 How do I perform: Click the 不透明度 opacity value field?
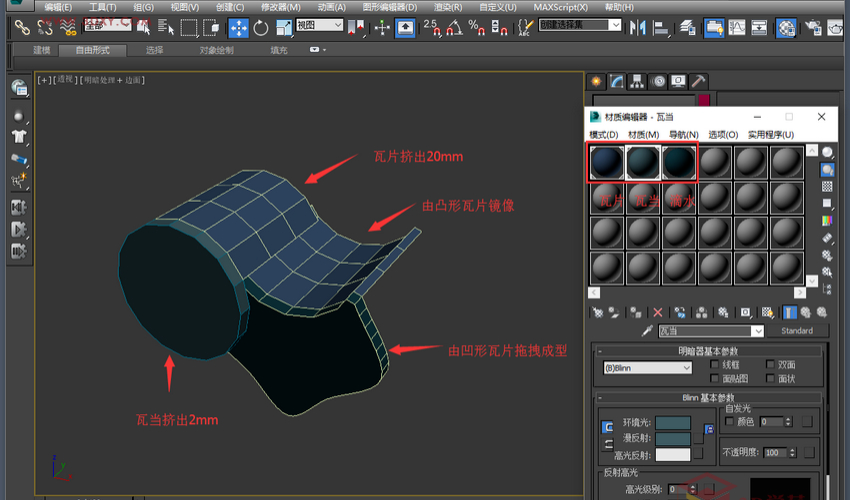tap(775, 452)
